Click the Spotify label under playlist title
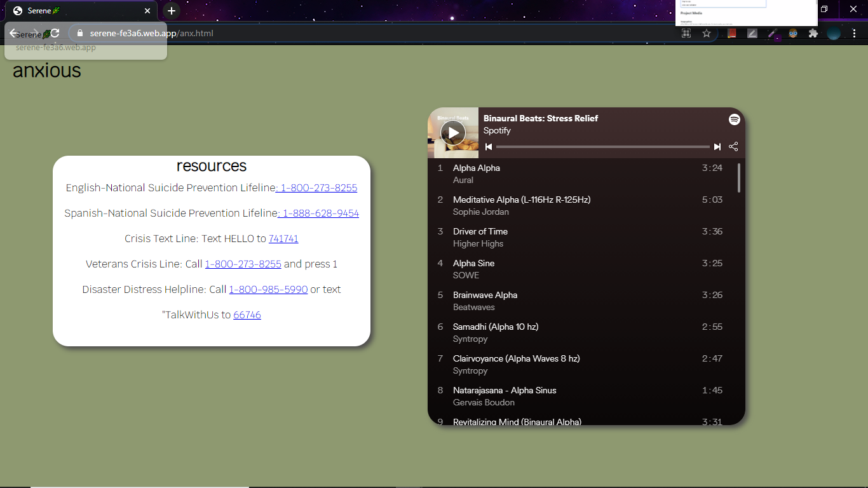Image resolution: width=868 pixels, height=488 pixels. (x=497, y=130)
